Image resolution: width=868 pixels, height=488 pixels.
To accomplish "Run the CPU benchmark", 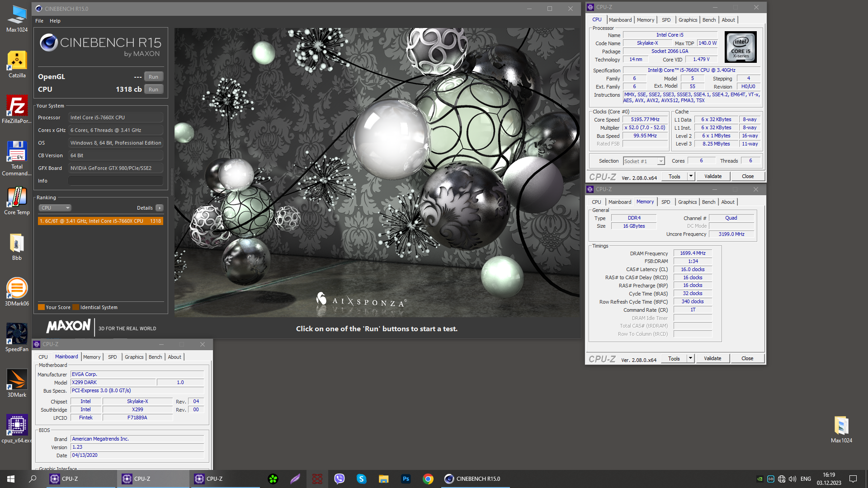I will (153, 89).
